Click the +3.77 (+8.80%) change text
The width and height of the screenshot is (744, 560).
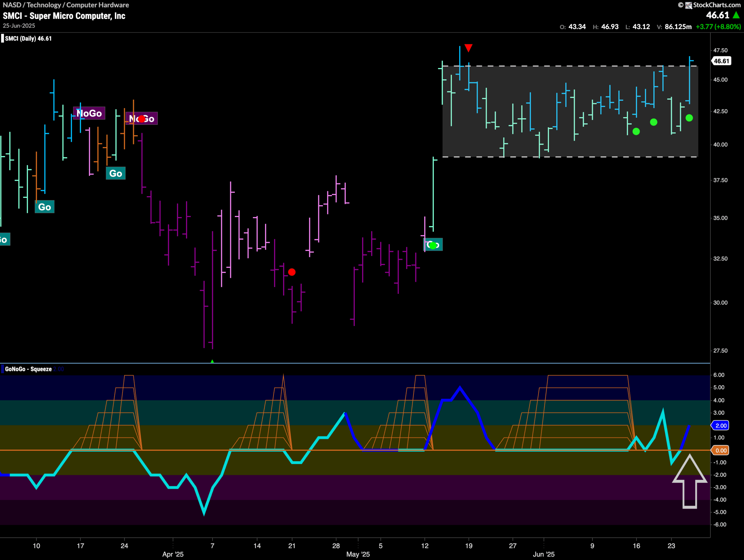[x=718, y=26]
